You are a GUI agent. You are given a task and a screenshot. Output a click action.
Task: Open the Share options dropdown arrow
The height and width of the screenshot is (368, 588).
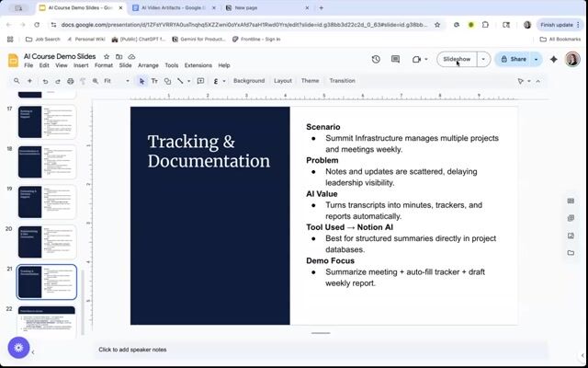[x=537, y=59]
